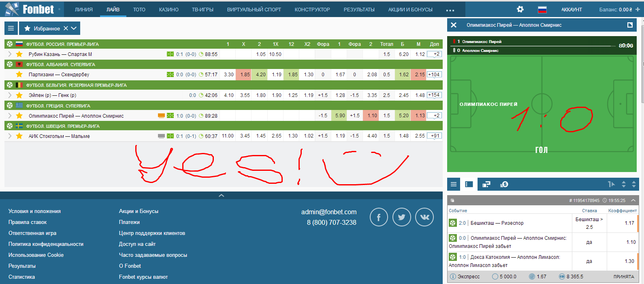Open +104 more markets for Партизани
This screenshot has height=284, width=644.
point(434,75)
